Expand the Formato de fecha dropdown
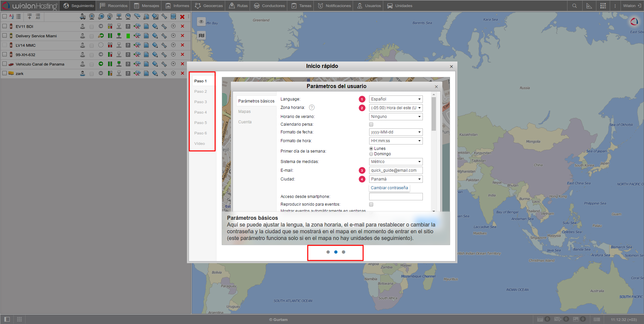644x324 pixels. [x=396, y=132]
